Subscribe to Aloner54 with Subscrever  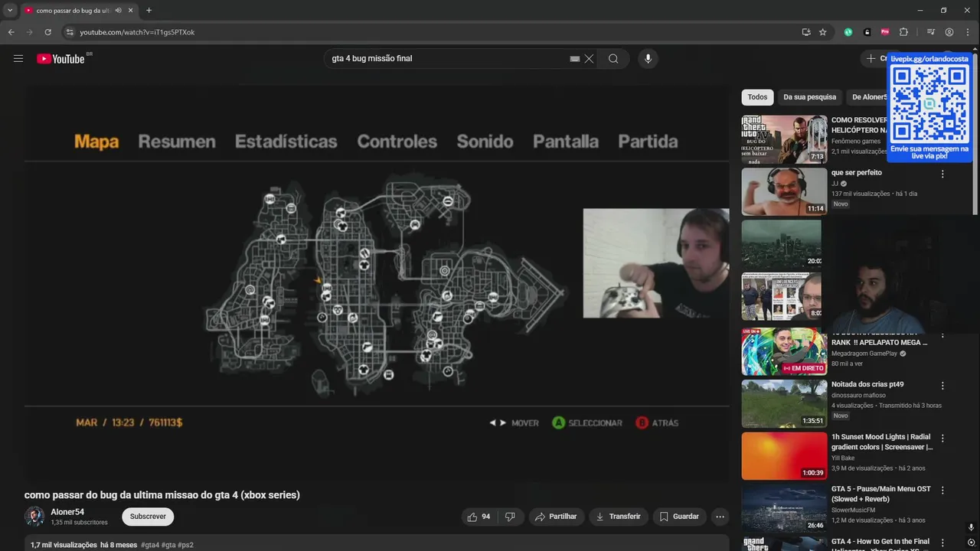click(x=148, y=517)
